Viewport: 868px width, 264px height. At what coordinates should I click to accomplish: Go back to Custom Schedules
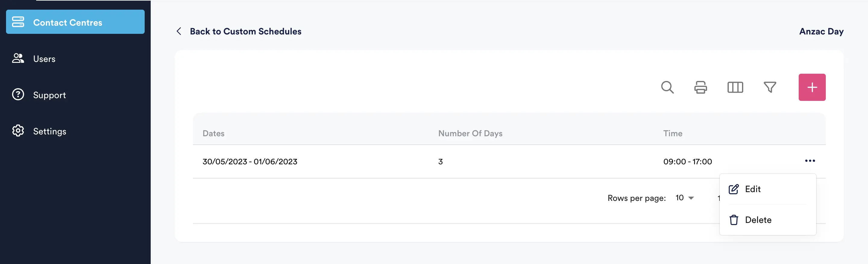pyautogui.click(x=245, y=31)
